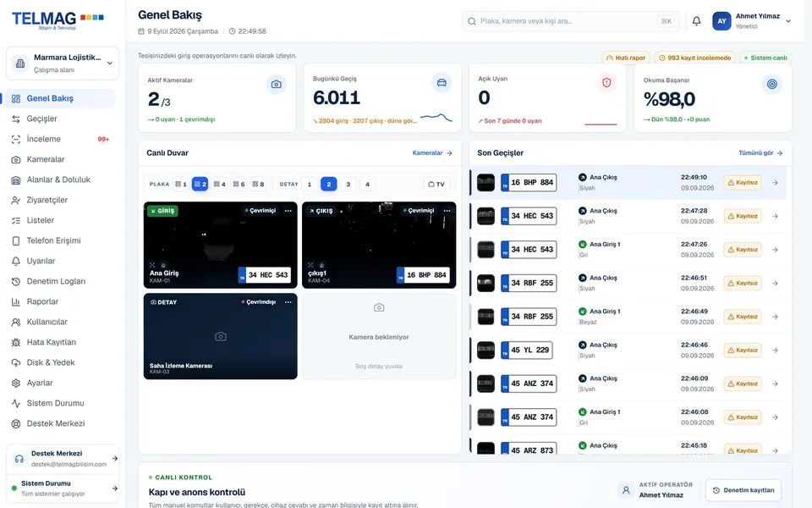Open the three-dot menu on Ana Giriş tile
Viewport: 812px width, 508px height.
pyautogui.click(x=288, y=211)
